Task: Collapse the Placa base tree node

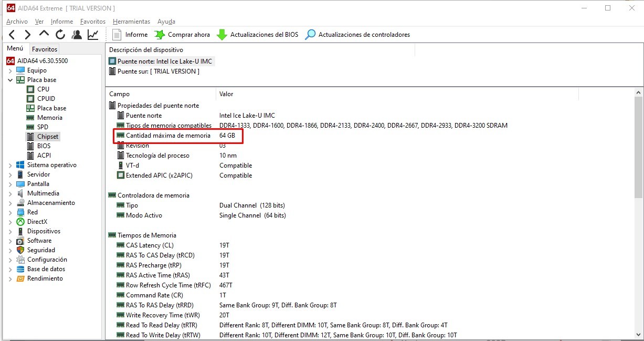Action: pos(10,80)
